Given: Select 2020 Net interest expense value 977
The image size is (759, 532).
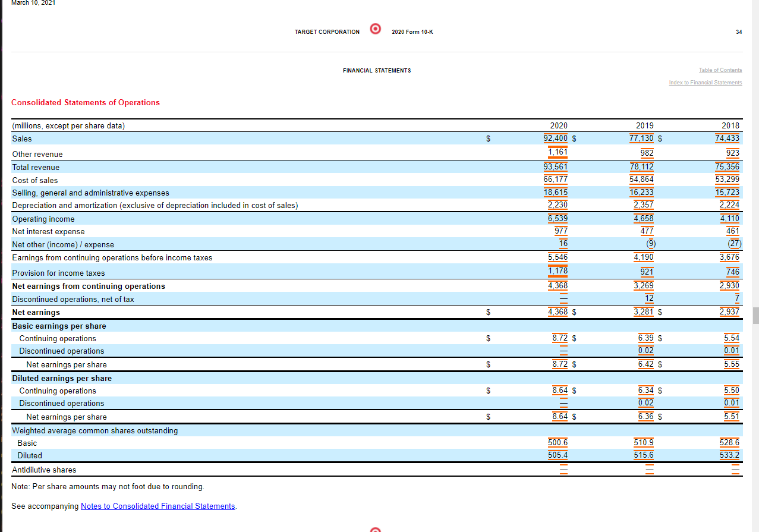Looking at the screenshot, I should click(x=561, y=231).
